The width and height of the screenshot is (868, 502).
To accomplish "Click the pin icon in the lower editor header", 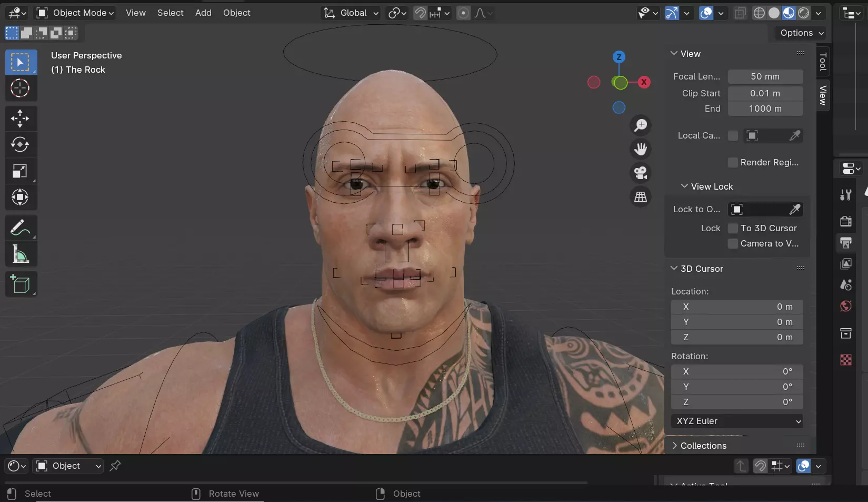I will pos(115,466).
